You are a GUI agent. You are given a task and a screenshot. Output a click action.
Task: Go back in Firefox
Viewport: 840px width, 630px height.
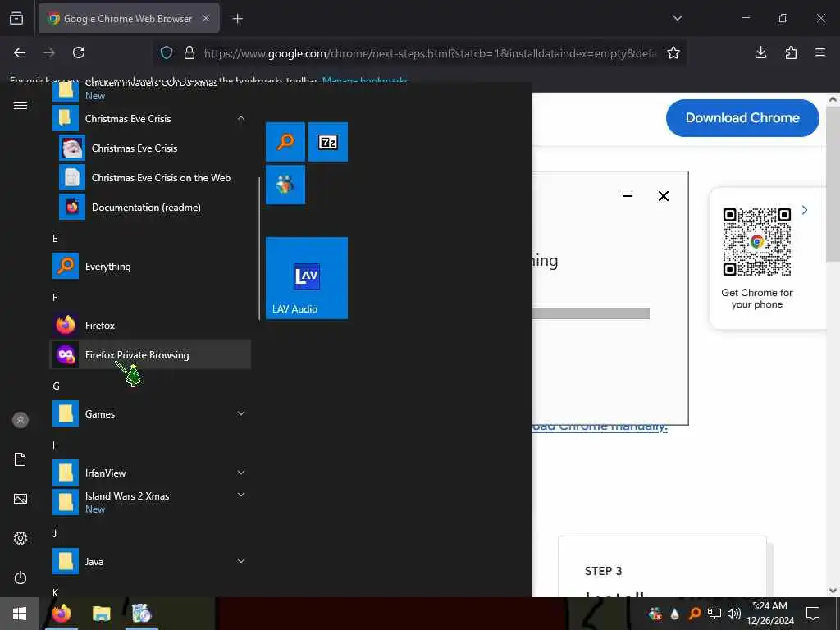(x=20, y=52)
